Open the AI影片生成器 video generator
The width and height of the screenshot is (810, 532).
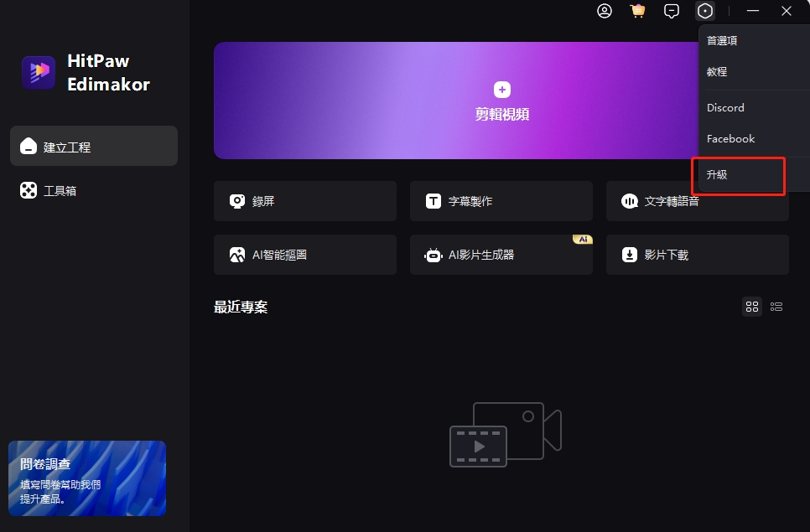point(501,255)
